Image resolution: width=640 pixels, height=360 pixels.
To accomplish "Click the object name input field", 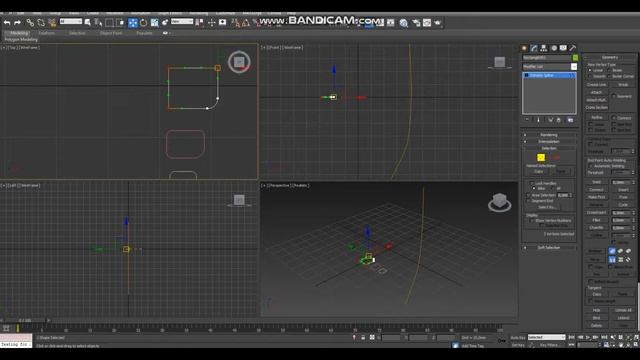I will pyautogui.click(x=547, y=58).
